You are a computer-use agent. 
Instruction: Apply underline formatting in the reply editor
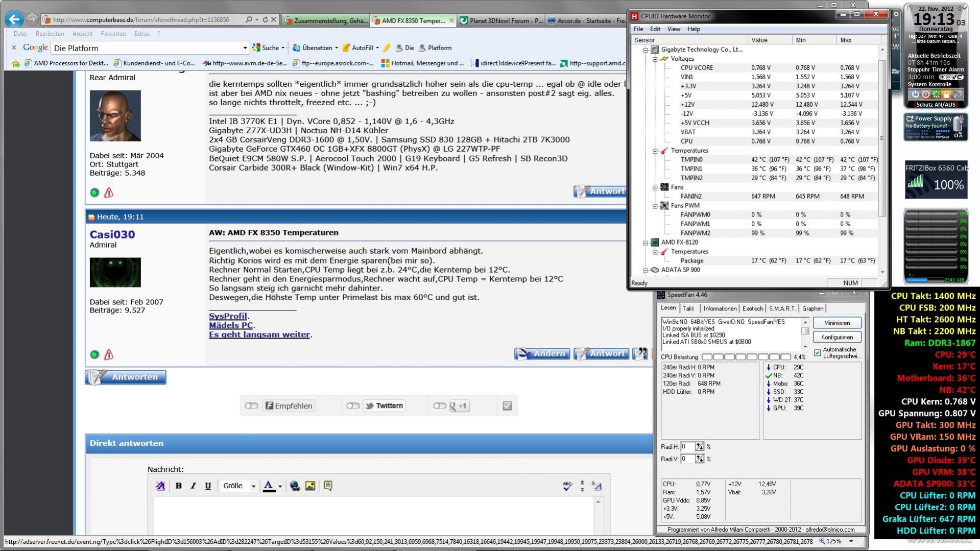208,486
